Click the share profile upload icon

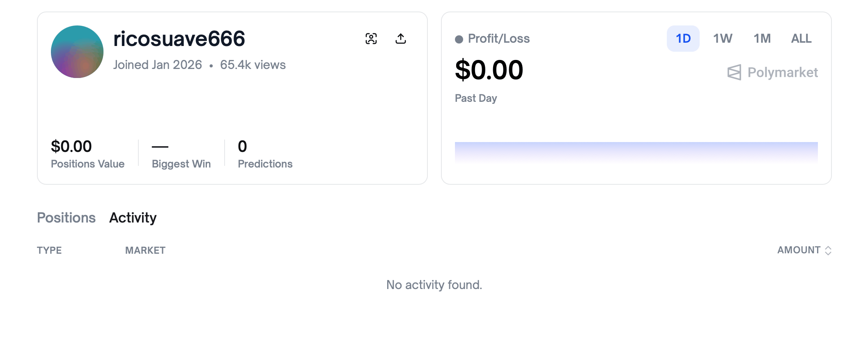tap(401, 39)
